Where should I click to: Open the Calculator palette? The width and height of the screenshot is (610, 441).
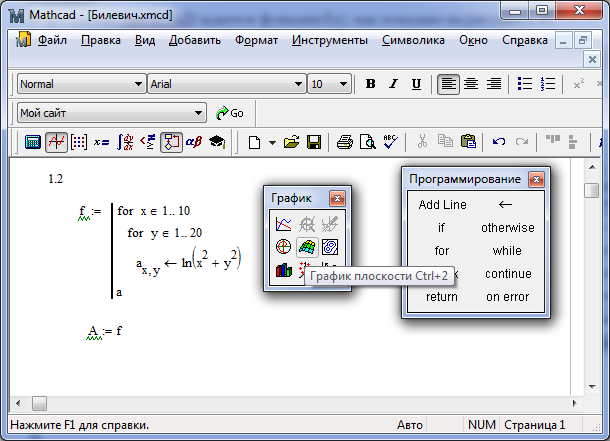[33, 142]
